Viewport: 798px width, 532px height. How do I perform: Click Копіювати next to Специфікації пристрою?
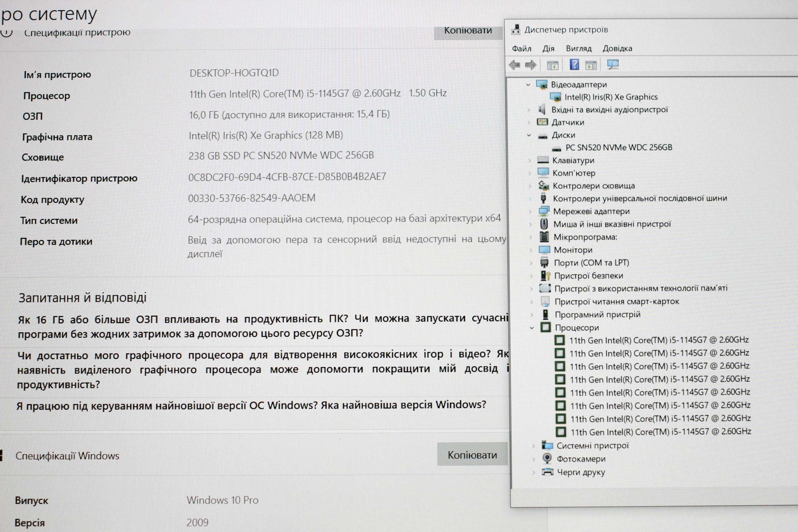[x=468, y=33]
